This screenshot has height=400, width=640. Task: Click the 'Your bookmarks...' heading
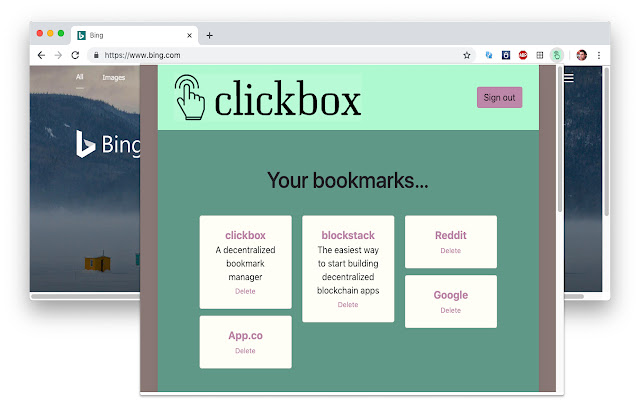click(x=348, y=180)
